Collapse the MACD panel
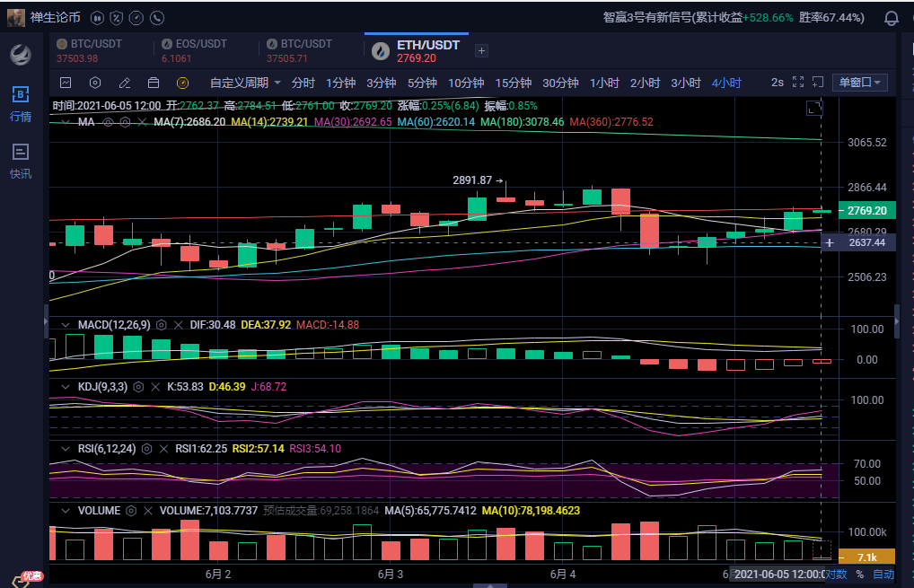This screenshot has width=914, height=588. click(x=66, y=325)
